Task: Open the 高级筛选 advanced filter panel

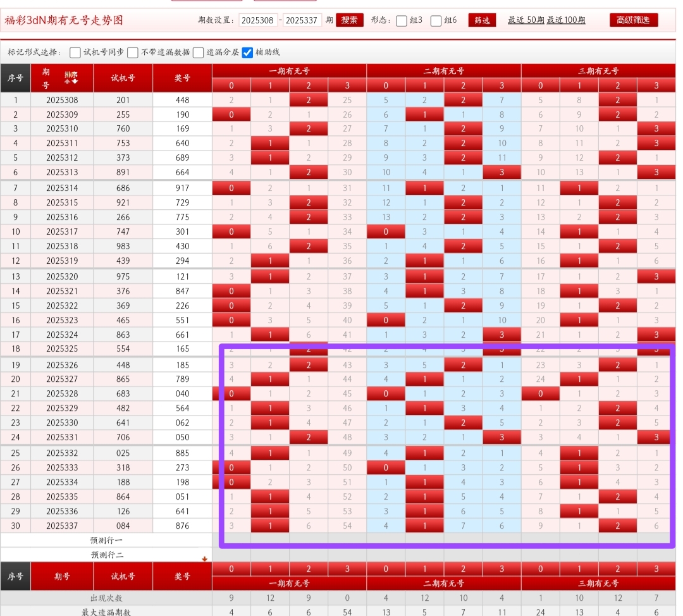Action: (634, 20)
